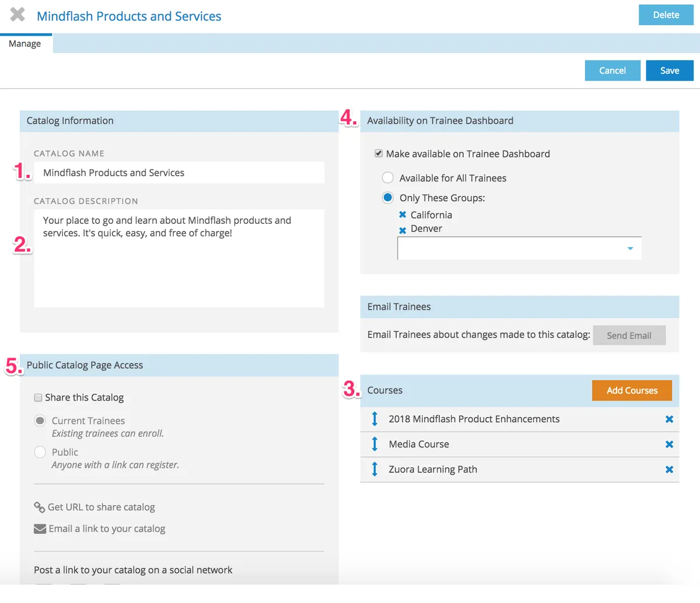Image resolution: width=700 pixels, height=603 pixels.
Task: Close the catalog editor with X icon
Action: (17, 15)
